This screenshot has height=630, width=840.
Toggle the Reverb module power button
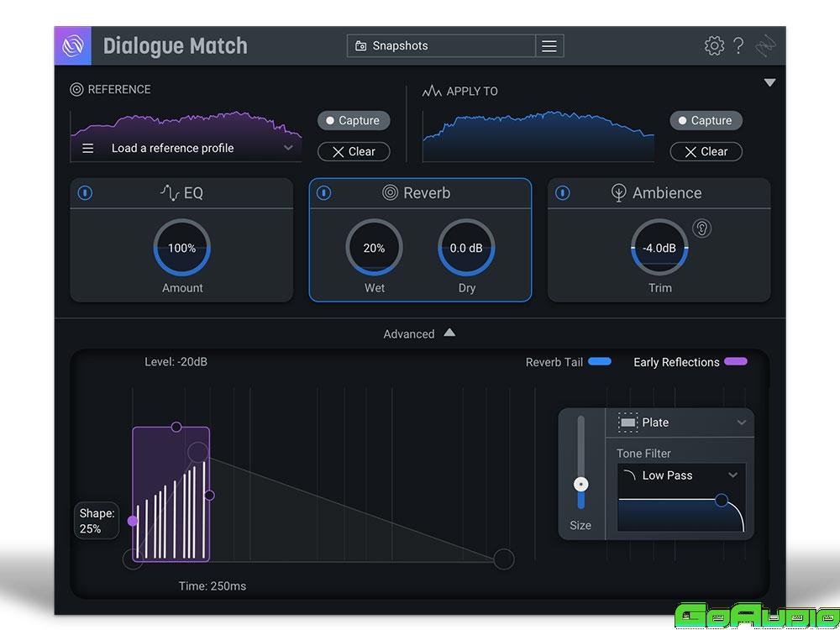pos(323,193)
